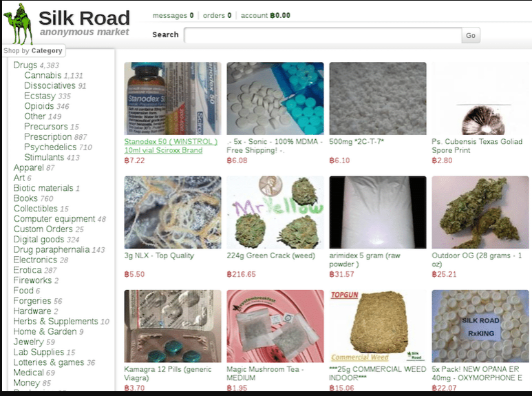The width and height of the screenshot is (532, 396).
Task: Focus the Search text field
Action: coord(323,35)
